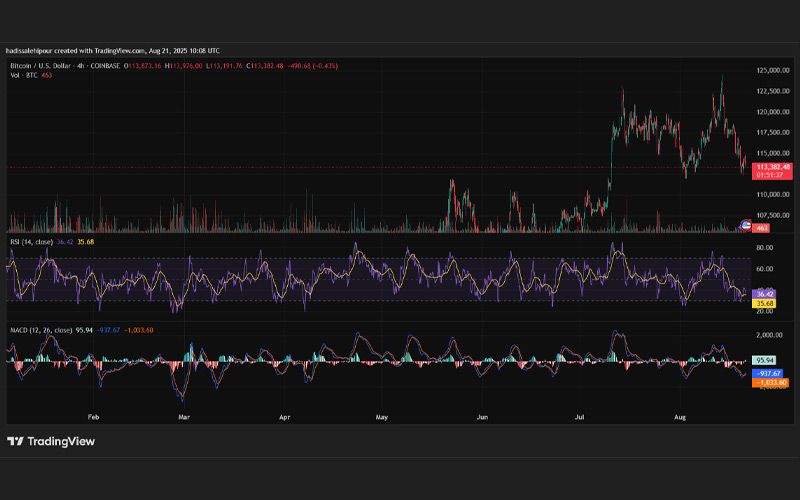Click the 115,000.00 price axis label
The height and width of the screenshot is (500, 800).
pos(773,153)
